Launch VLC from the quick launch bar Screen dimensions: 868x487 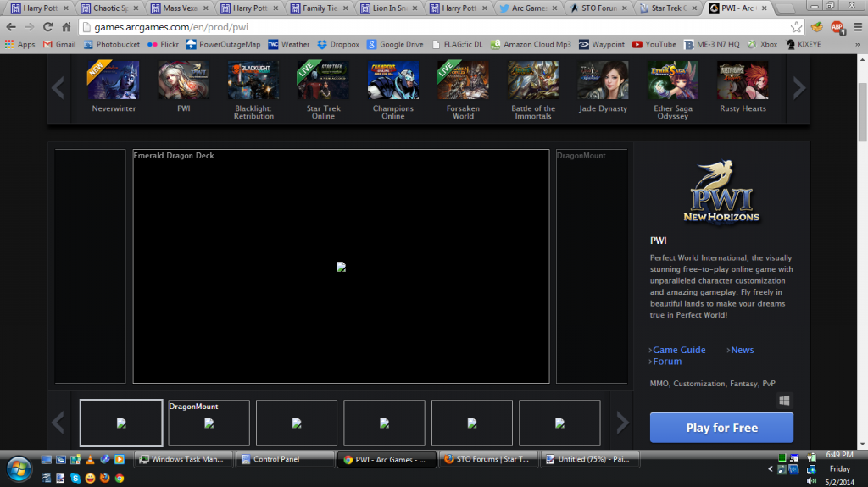[x=90, y=459]
